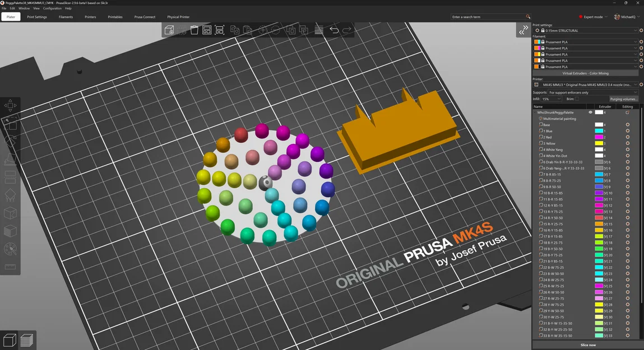
Task: Open the last Prusament PLA filament dropdown
Action: click(586, 67)
